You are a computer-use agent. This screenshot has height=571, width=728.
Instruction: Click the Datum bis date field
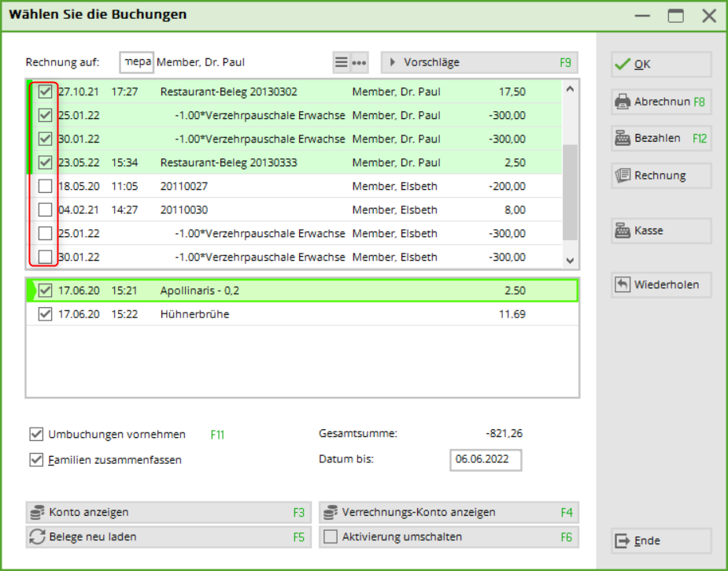point(485,460)
